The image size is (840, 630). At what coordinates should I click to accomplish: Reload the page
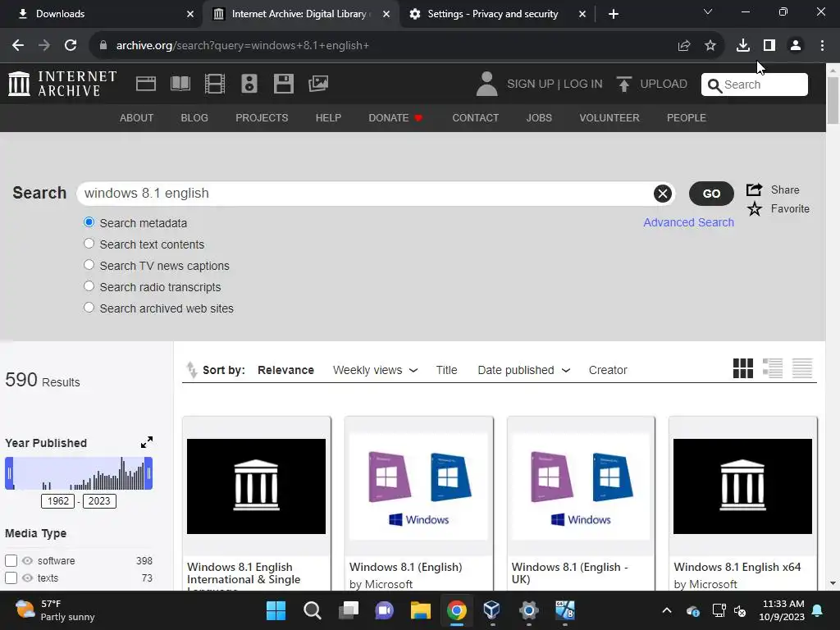[x=71, y=46]
